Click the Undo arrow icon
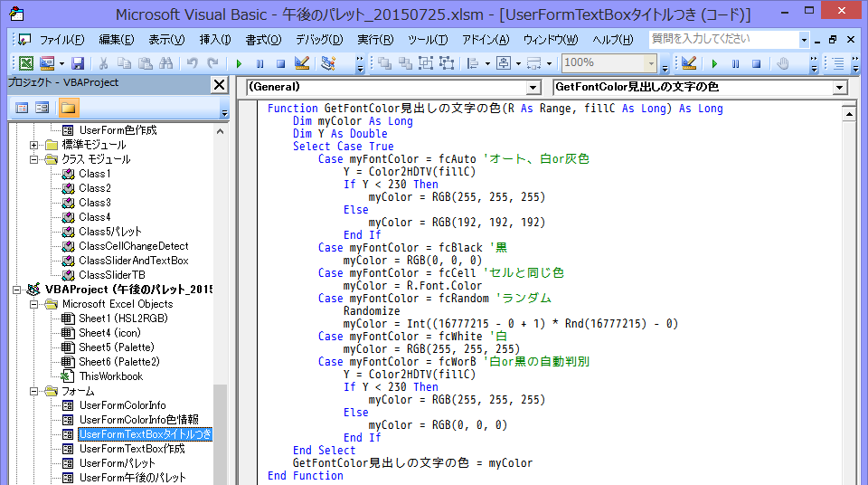 [x=192, y=63]
